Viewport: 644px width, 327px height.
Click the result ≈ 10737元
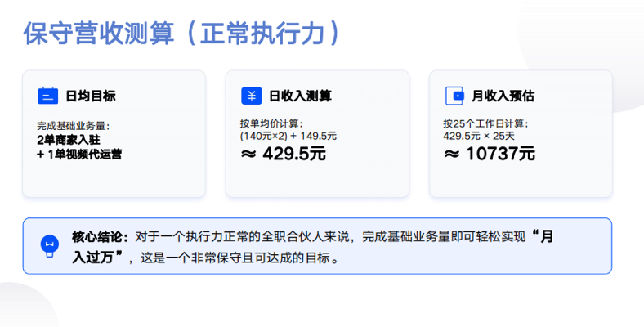point(490,154)
